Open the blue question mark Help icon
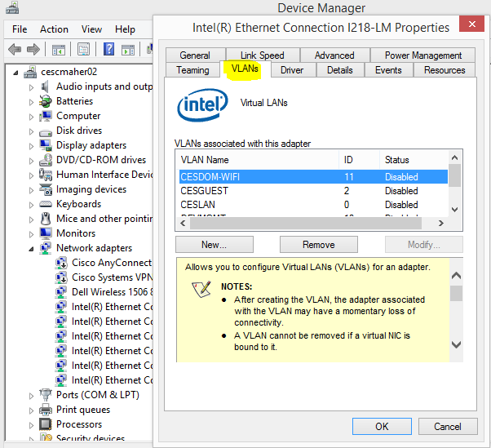 coord(108,49)
